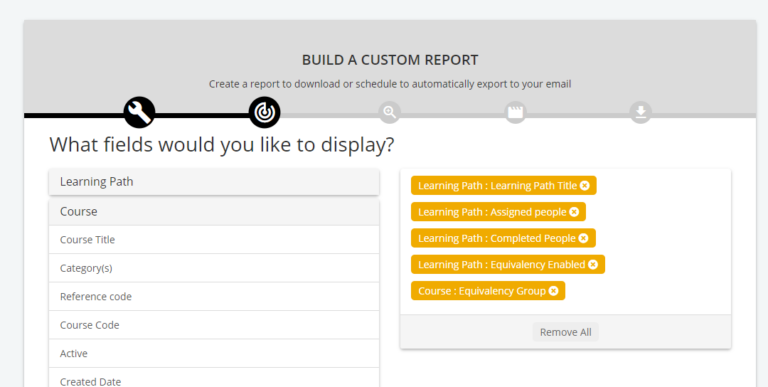Expand the Learning Path section

pyautogui.click(x=214, y=182)
